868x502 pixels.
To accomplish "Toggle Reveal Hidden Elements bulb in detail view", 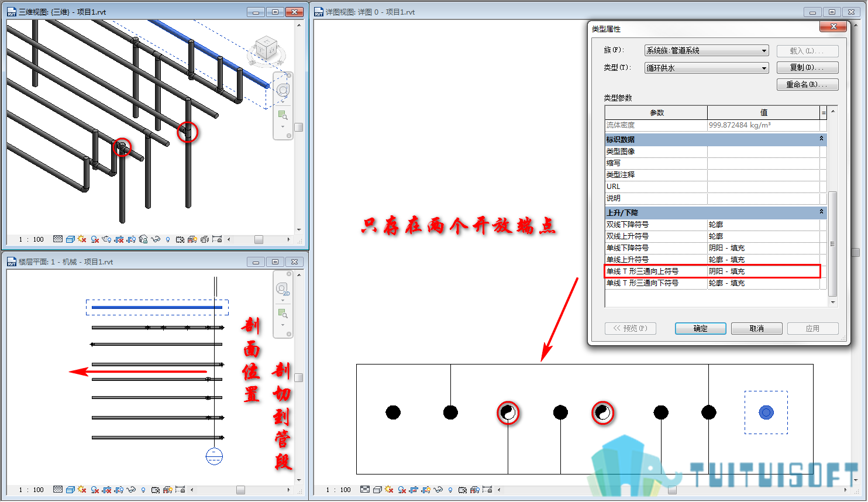I will click(x=450, y=490).
